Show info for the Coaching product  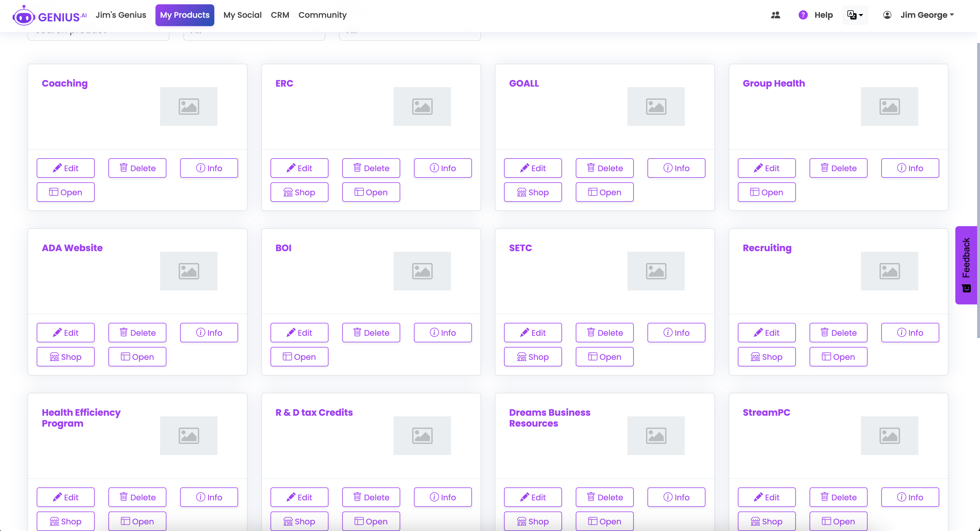tap(209, 168)
